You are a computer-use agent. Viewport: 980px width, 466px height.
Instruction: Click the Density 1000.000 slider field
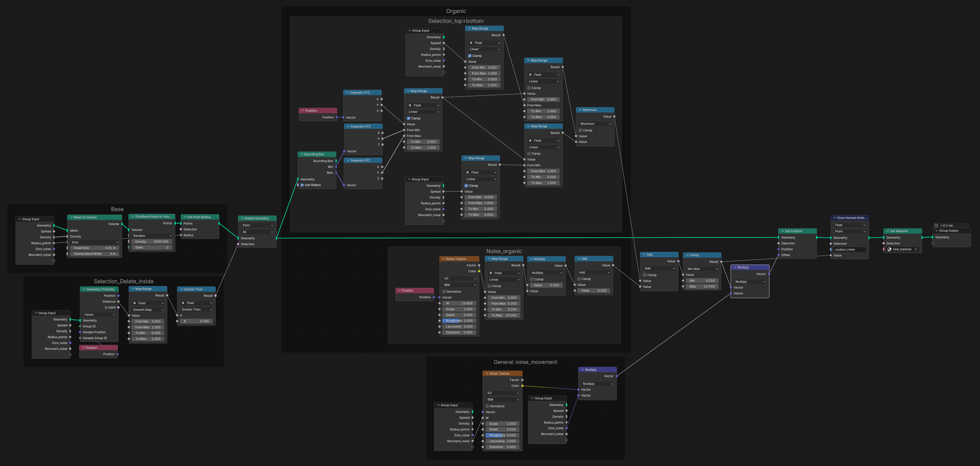pos(152,242)
